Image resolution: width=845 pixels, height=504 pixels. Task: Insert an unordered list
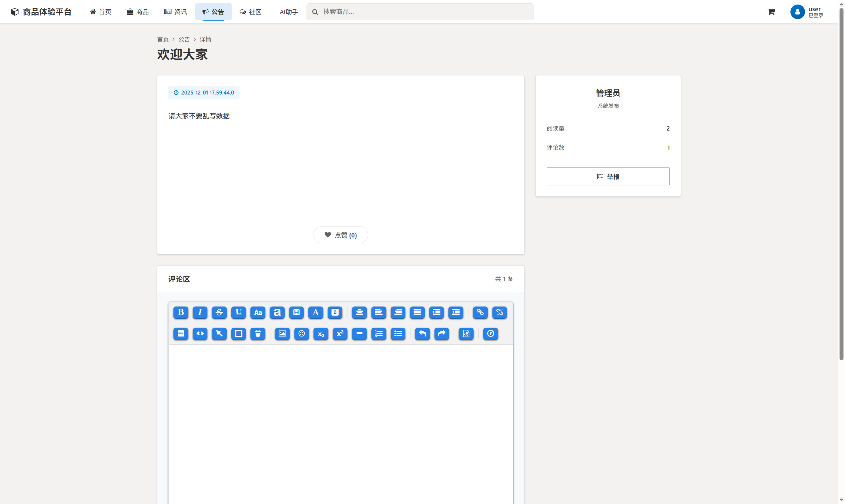point(398,334)
